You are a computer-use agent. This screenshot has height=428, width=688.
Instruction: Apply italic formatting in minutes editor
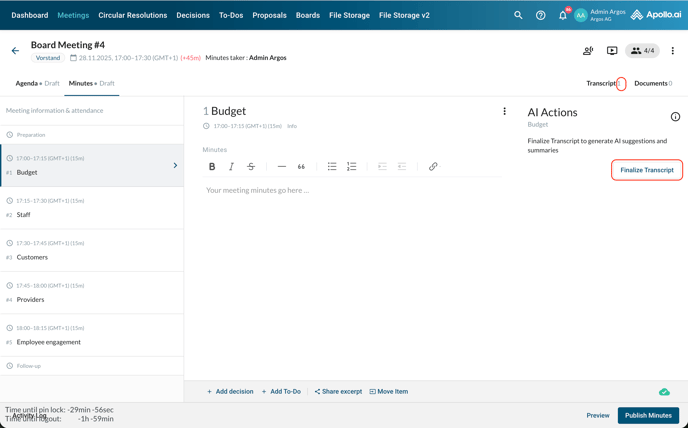[x=231, y=167]
